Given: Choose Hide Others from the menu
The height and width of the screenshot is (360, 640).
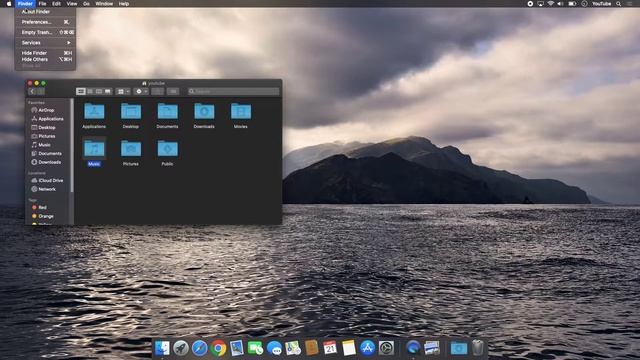Looking at the screenshot, I should point(45,60).
